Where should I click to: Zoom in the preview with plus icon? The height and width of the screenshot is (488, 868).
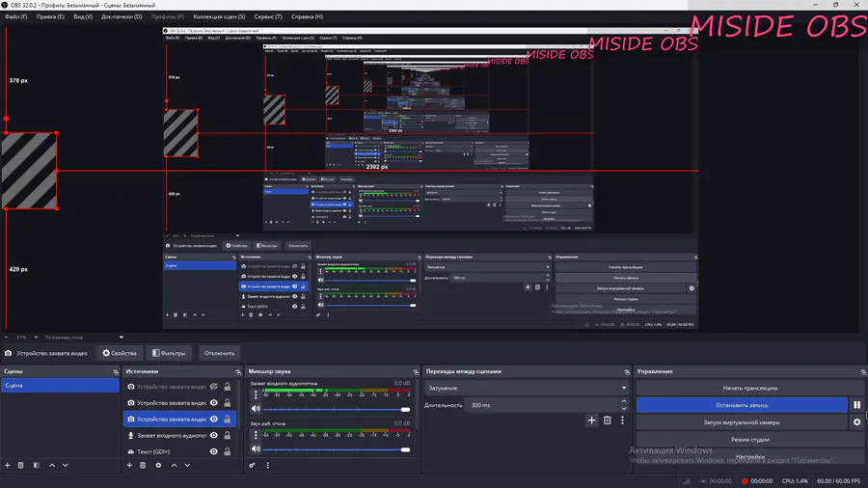tap(36, 337)
